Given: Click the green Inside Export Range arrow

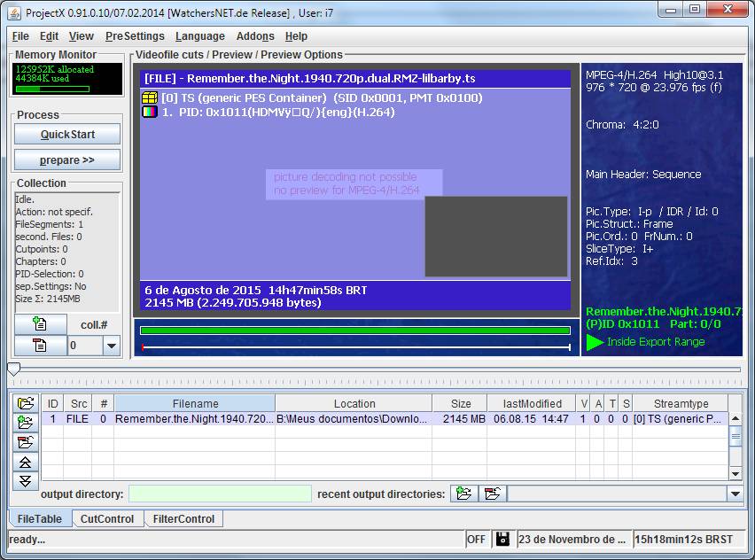Looking at the screenshot, I should pos(595,342).
